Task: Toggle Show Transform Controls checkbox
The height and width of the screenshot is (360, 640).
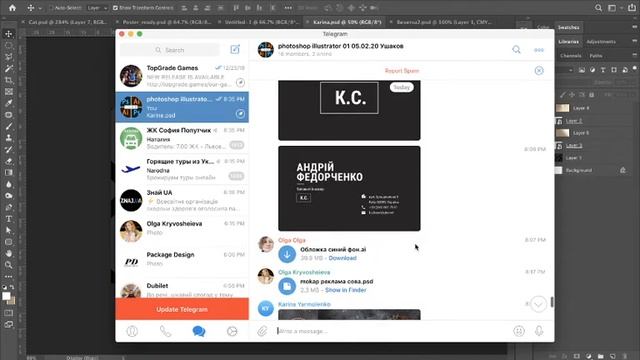Action: point(115,8)
